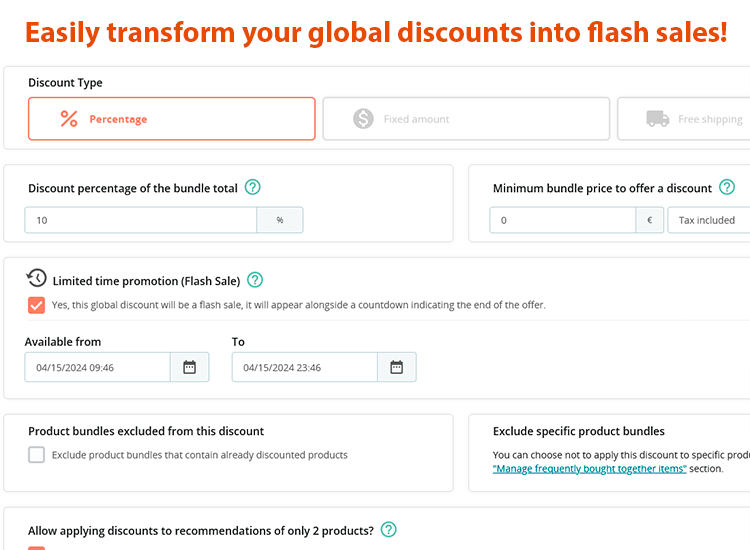Click the Available from date field
Screen dimensions: 750x550
[98, 367]
